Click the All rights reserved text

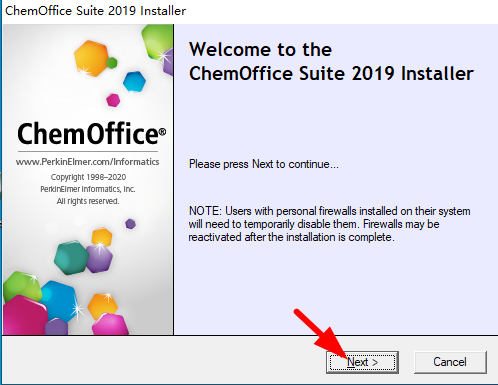pyautogui.click(x=88, y=201)
